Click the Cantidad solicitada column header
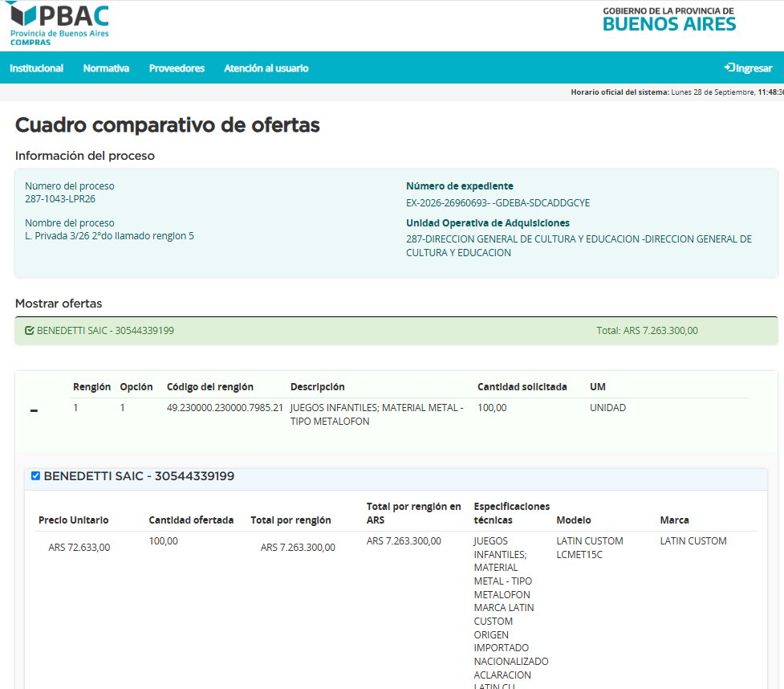This screenshot has width=784, height=689. [x=522, y=387]
